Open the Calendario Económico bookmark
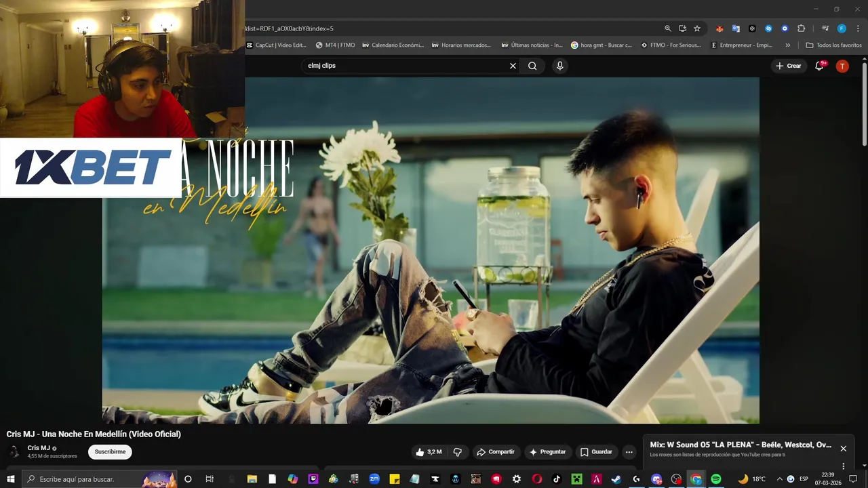Screen dimensions: 868x488 pyautogui.click(x=393, y=45)
